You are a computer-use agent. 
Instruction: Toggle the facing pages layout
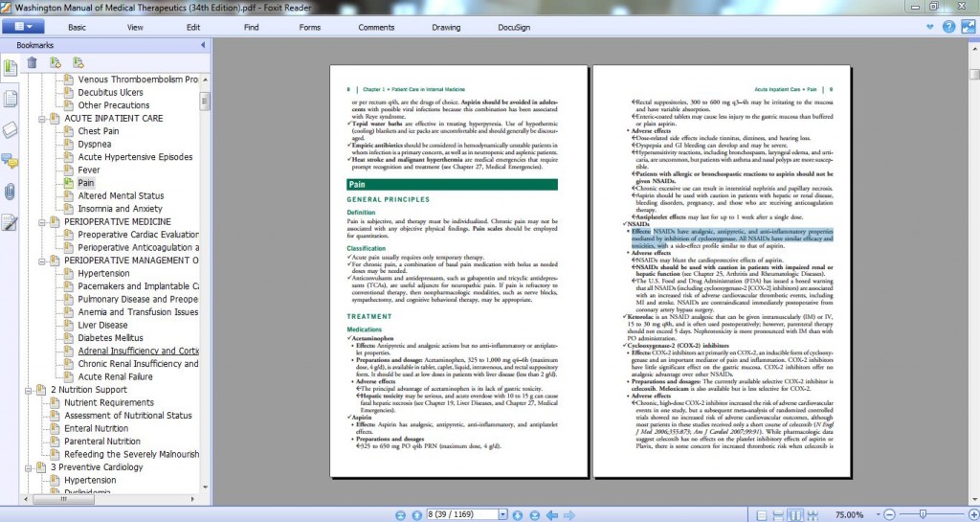795,515
